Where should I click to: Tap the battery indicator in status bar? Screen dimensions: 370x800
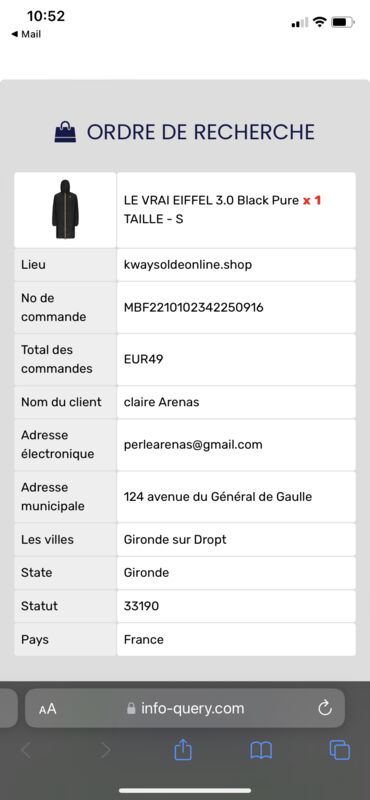coord(342,22)
